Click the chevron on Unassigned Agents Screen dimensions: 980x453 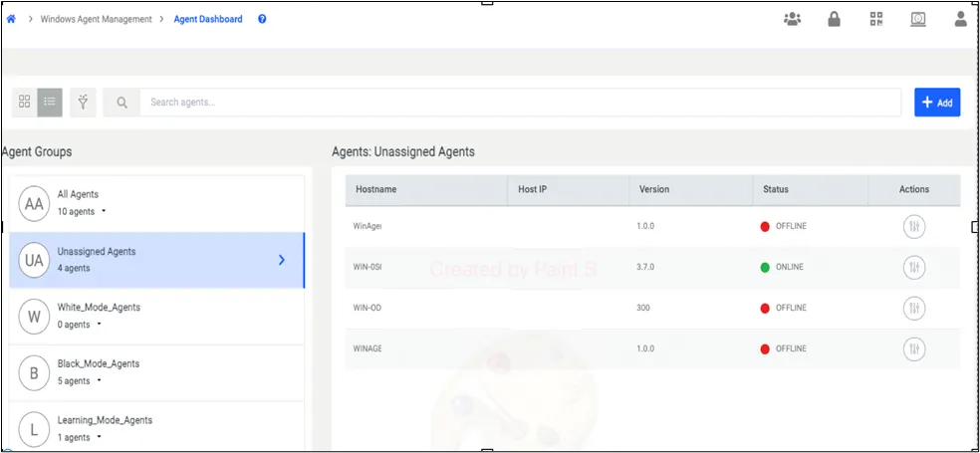[x=282, y=260]
